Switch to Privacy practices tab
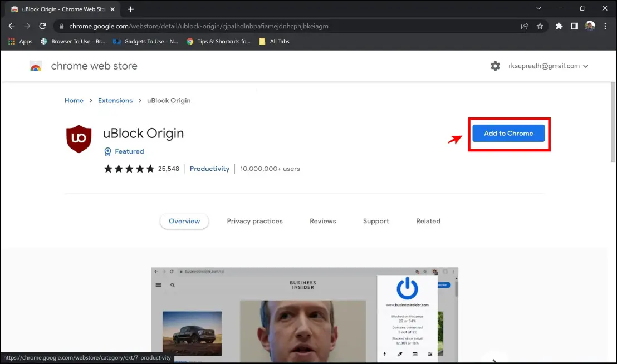Image resolution: width=617 pixels, height=364 pixels. coord(254,221)
